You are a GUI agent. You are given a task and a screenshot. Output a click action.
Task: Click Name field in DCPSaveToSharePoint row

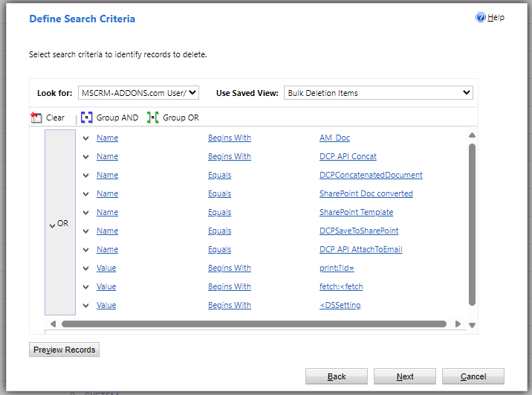(x=107, y=231)
